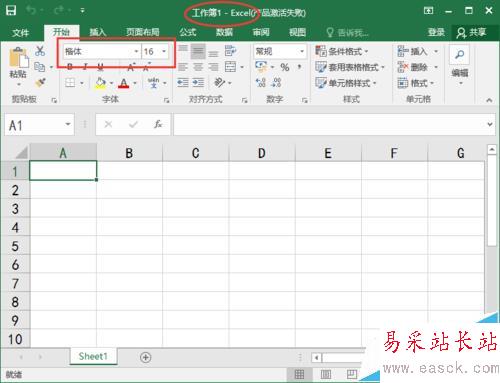Click the Percent Style icon

[x=284, y=67]
